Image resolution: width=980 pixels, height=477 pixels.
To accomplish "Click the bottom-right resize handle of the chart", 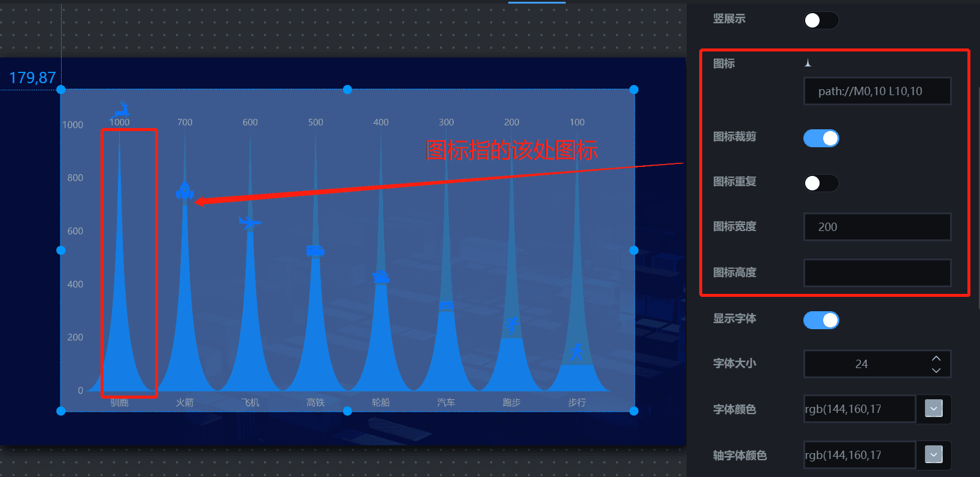I will [634, 411].
